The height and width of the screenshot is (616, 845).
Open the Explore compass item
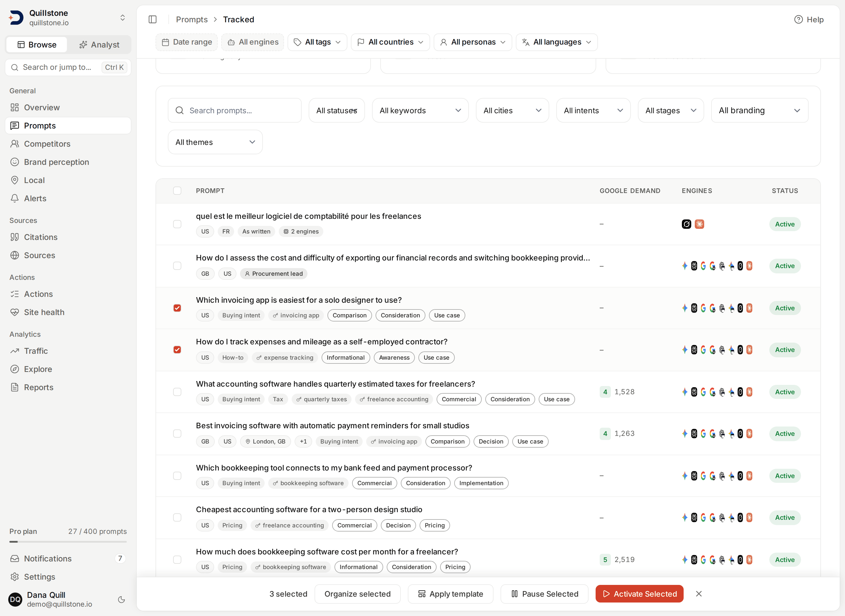[68, 369]
